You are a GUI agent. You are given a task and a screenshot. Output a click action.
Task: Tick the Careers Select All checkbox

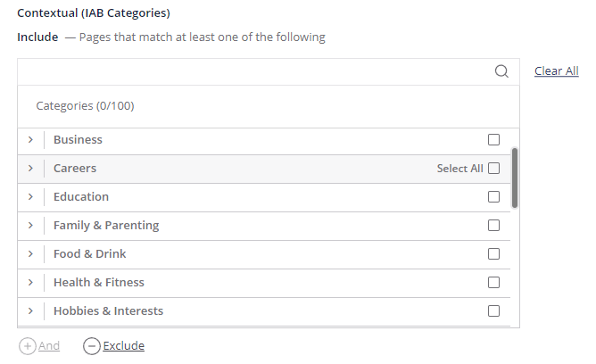[493, 169]
